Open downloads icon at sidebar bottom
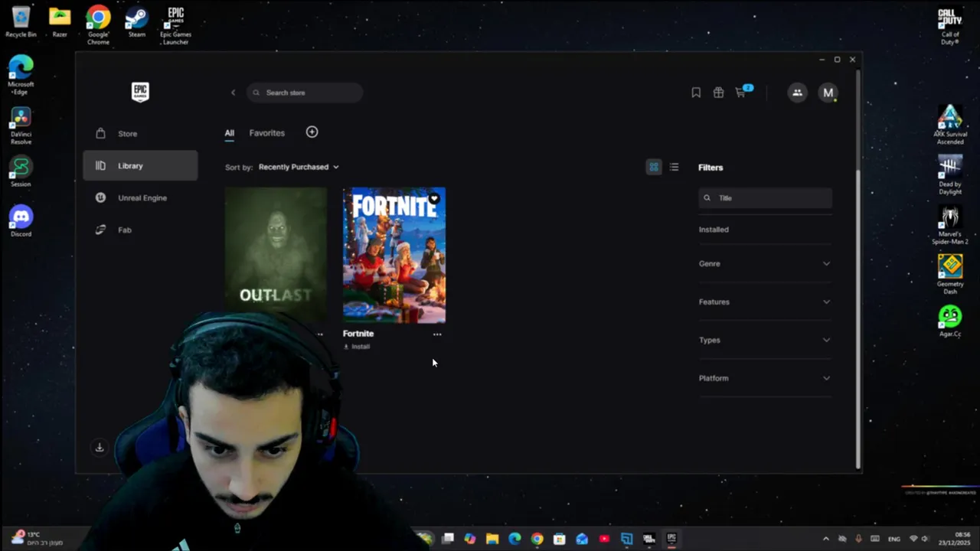 100,447
